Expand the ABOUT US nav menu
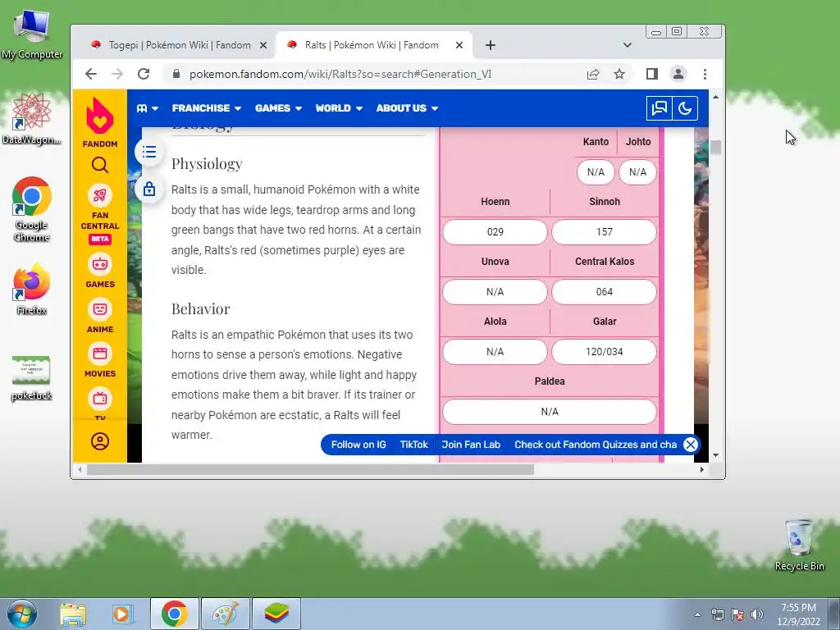The image size is (840, 630). pyautogui.click(x=407, y=108)
